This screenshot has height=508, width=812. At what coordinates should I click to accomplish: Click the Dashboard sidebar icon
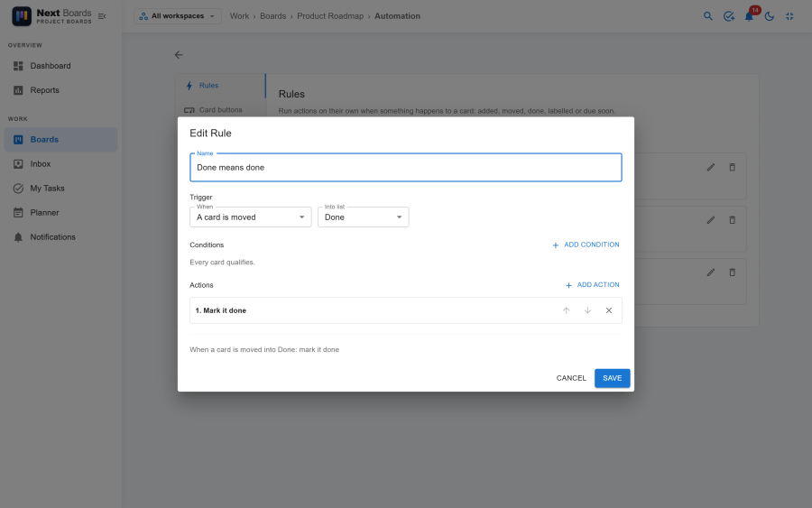pyautogui.click(x=18, y=66)
